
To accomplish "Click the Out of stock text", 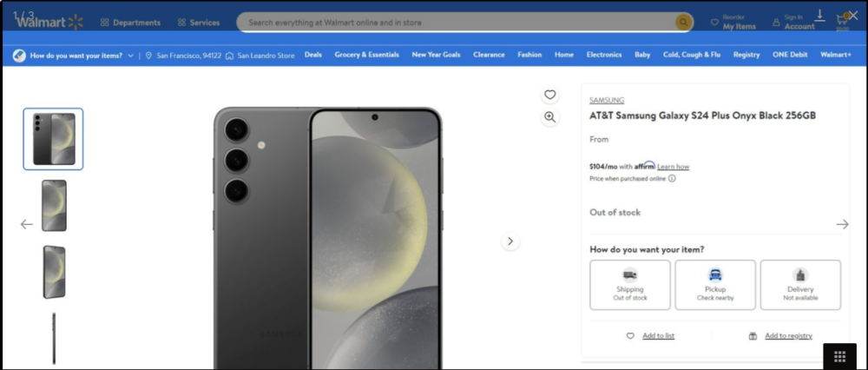I will tap(615, 212).
